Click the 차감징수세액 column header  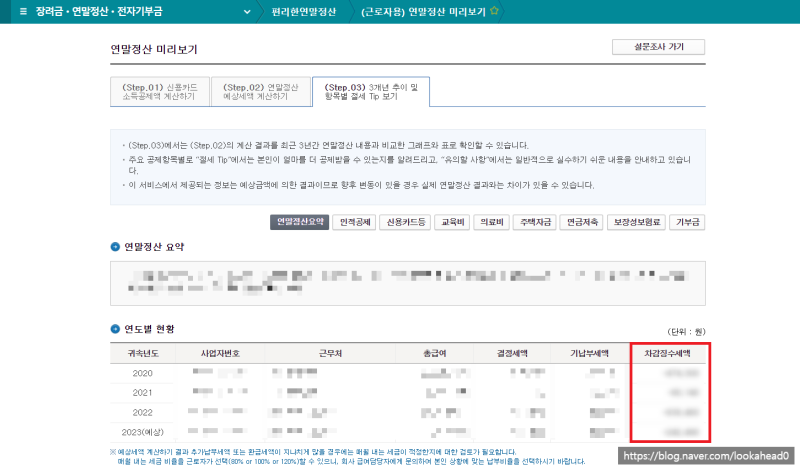(x=667, y=353)
